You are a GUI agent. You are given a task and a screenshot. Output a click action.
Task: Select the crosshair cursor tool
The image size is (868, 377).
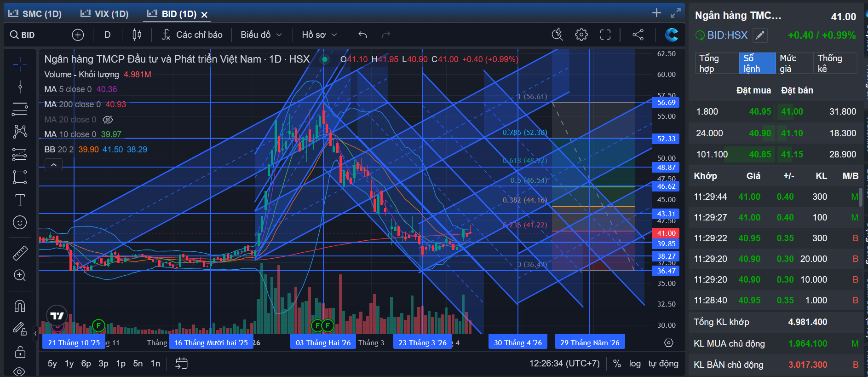(x=20, y=64)
